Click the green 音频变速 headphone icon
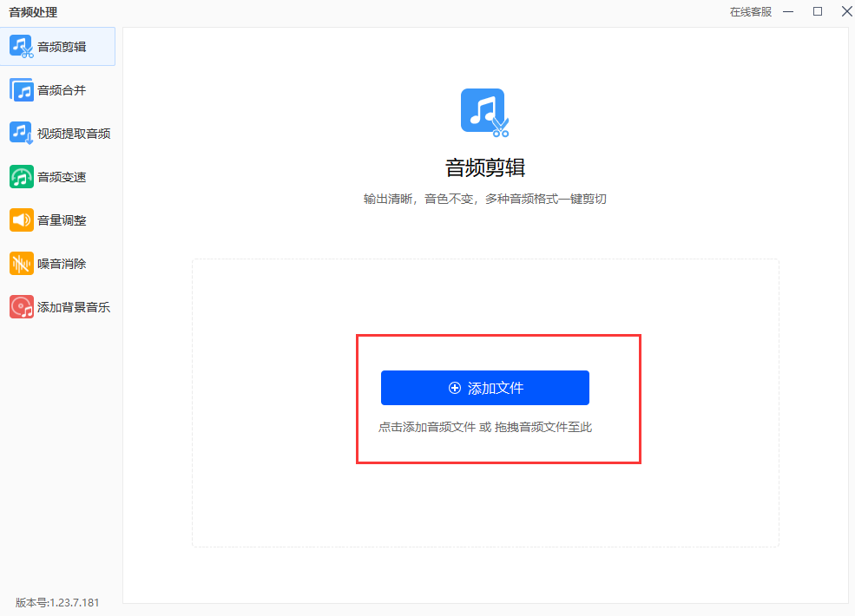This screenshot has height=616, width=855. [22, 177]
